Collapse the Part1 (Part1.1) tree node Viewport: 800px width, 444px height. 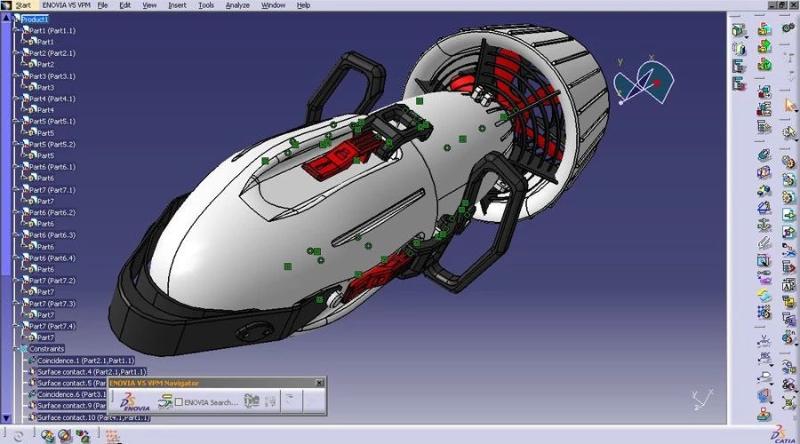click(15, 31)
